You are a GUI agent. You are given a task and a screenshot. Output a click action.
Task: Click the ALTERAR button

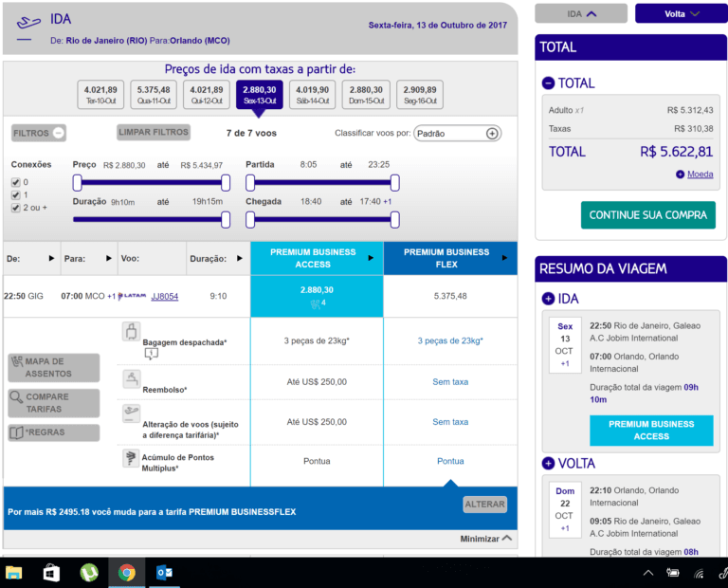click(x=484, y=505)
